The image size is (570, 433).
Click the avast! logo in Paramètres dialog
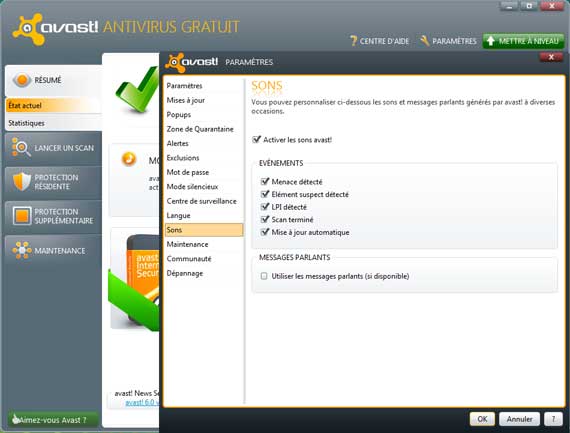[192, 62]
